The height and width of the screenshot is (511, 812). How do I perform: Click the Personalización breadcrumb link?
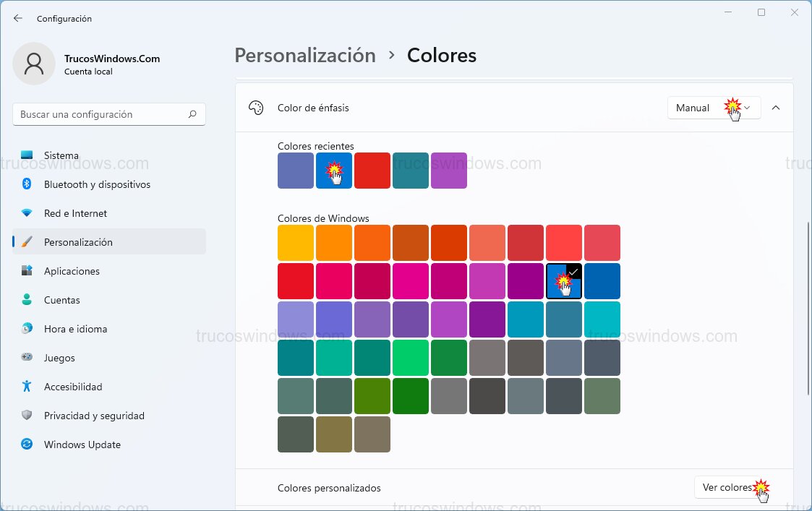tap(305, 56)
